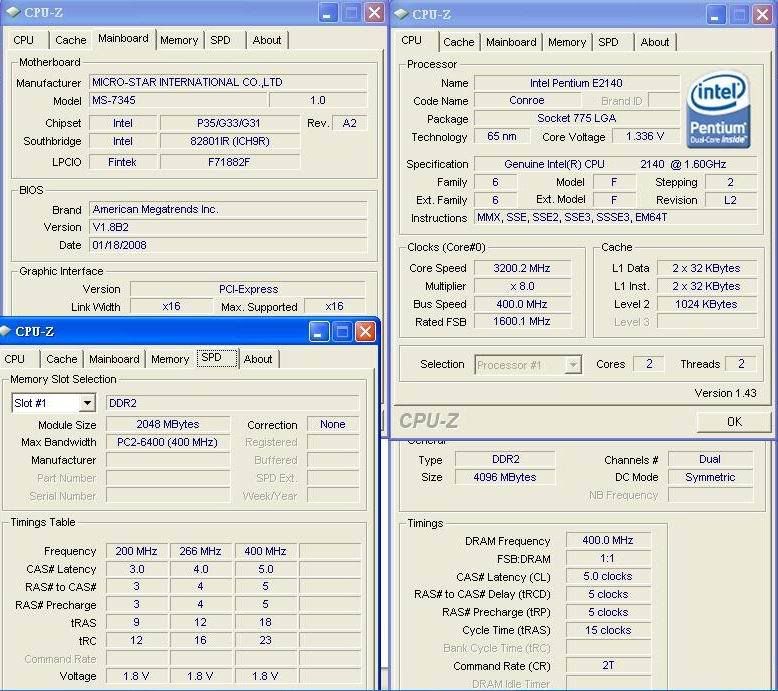Click the Bus Speed 400.0 MHz value
This screenshot has width=778, height=691.
point(522,304)
